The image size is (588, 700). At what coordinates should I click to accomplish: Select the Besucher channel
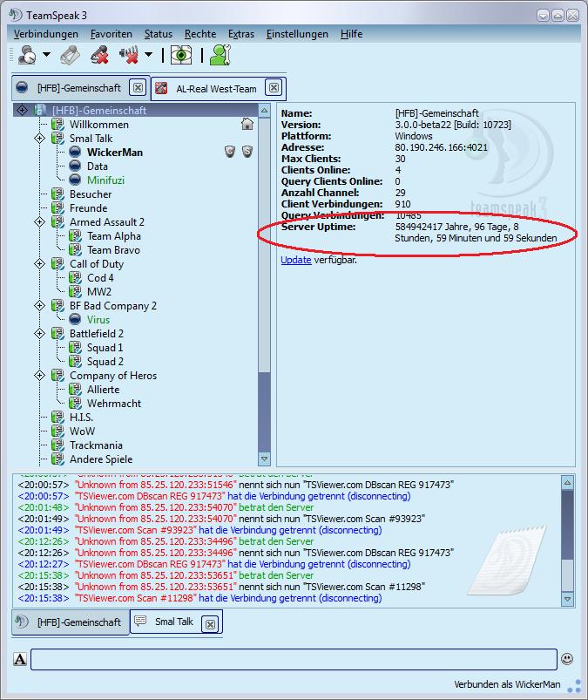pyautogui.click(x=91, y=194)
